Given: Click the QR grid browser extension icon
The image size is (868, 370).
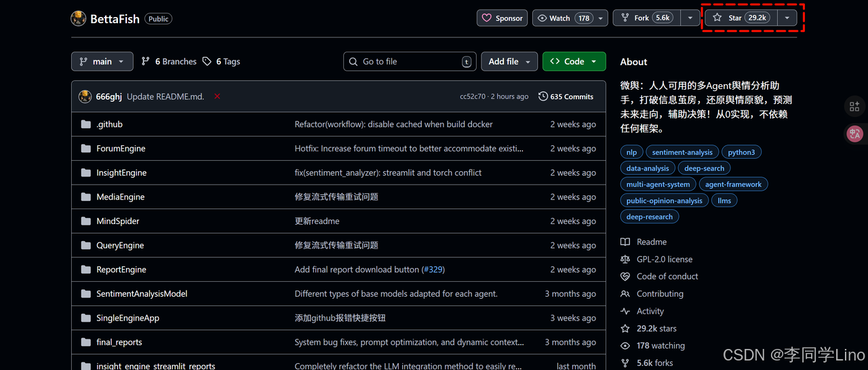Looking at the screenshot, I should (854, 107).
